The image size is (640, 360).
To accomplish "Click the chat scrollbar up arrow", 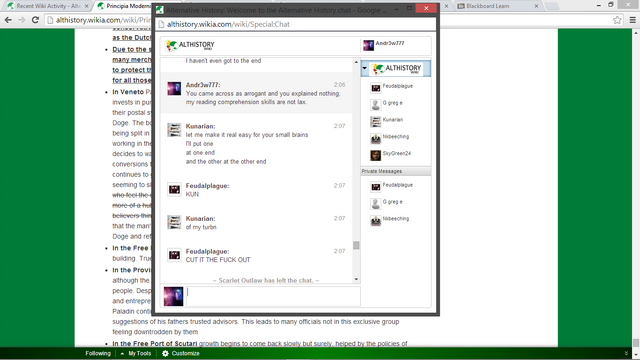I will (356, 62).
